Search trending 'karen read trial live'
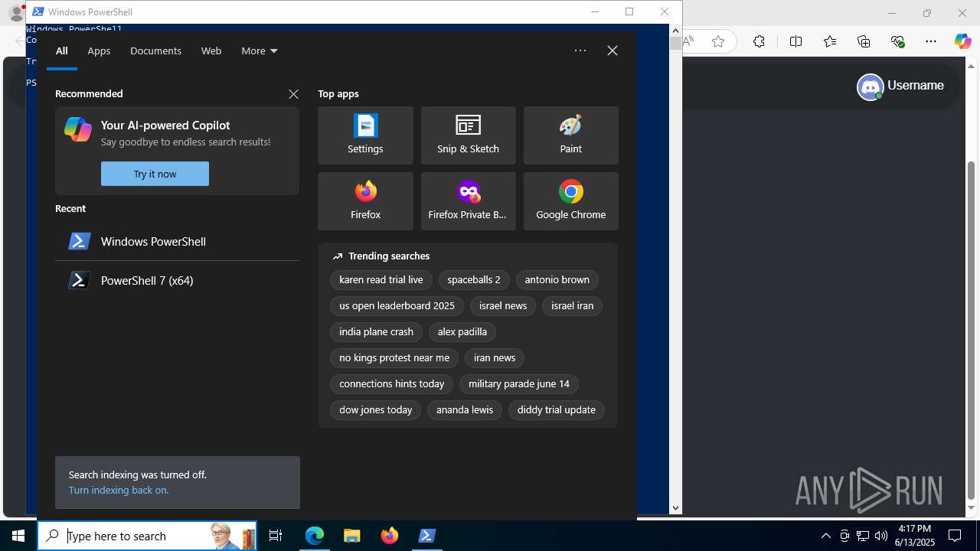The width and height of the screenshot is (980, 551). coord(381,280)
